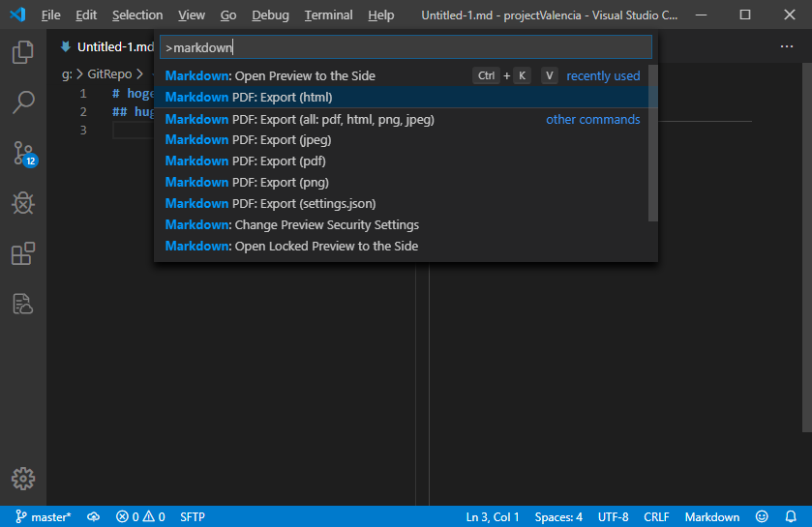Click Ln 3, Col 1 cursor position

point(492,516)
